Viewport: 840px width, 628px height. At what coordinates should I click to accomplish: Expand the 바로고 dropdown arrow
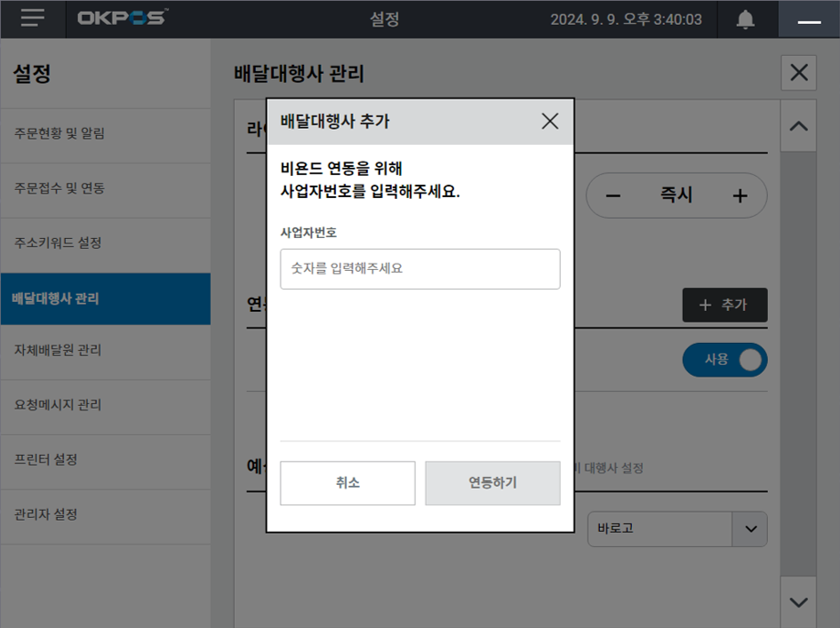pos(749,529)
